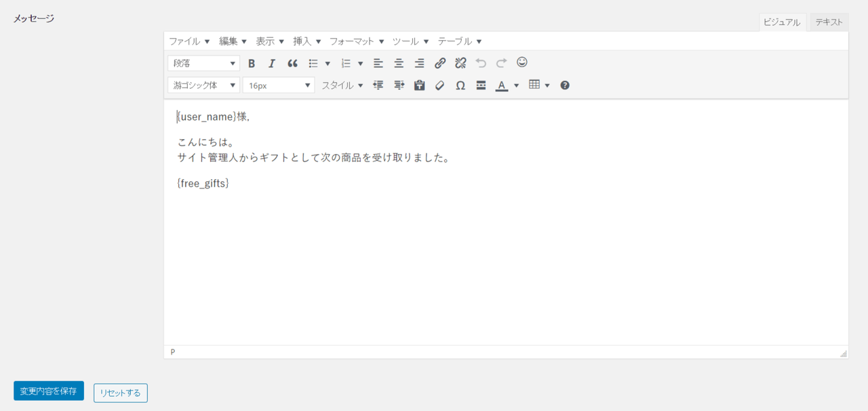Toggle bold formatting

252,63
